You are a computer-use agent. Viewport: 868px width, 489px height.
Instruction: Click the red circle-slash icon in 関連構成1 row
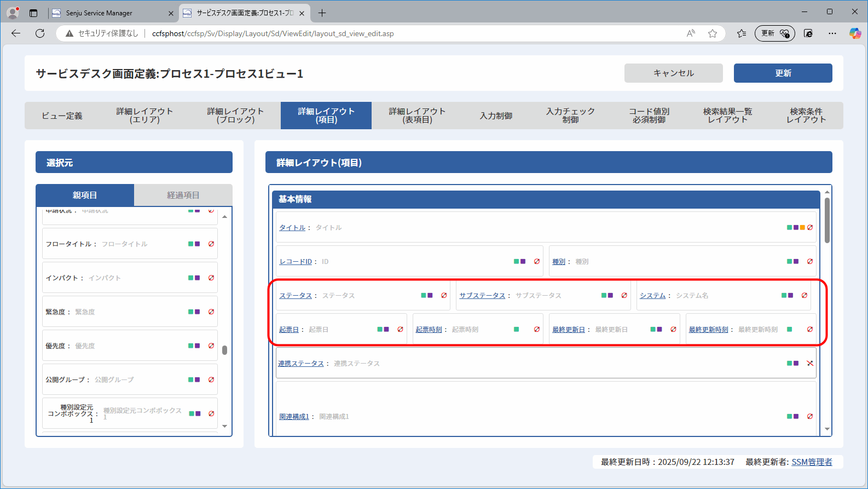click(x=810, y=416)
